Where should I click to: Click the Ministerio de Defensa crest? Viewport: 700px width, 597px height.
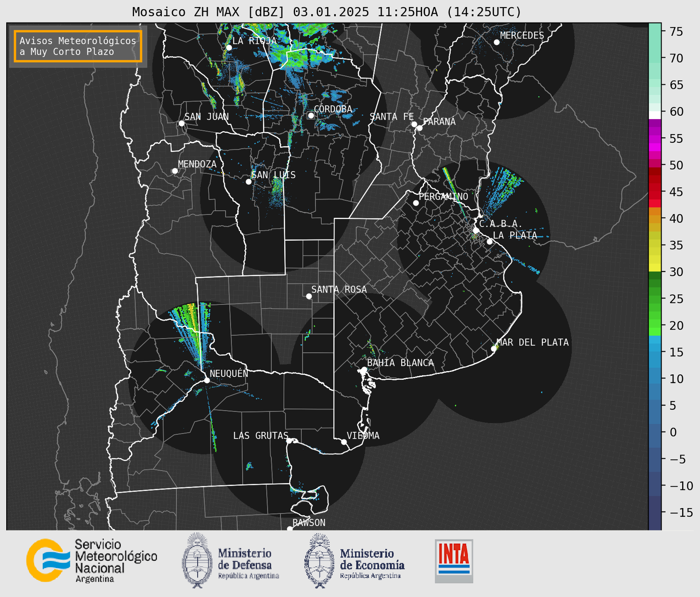(x=197, y=560)
